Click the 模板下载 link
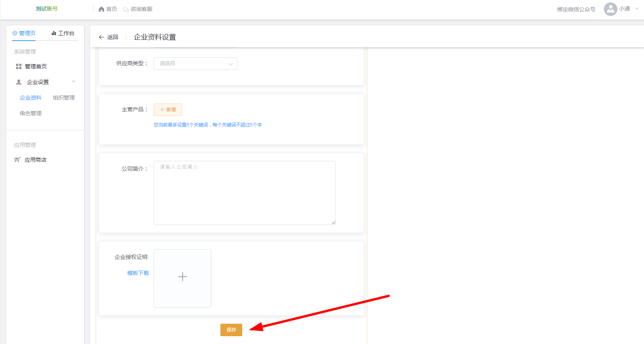The width and height of the screenshot is (644, 344). coord(138,273)
